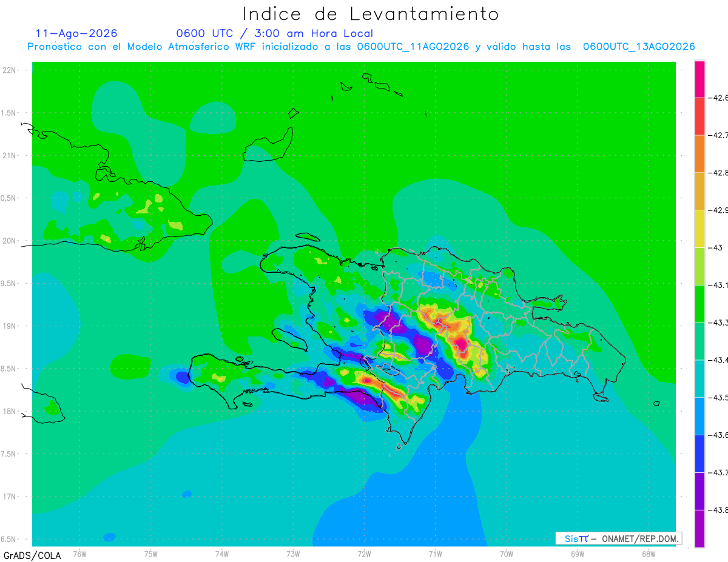Click the '74W' longitude axis label
The width and height of the screenshot is (728, 562).
pos(222,554)
